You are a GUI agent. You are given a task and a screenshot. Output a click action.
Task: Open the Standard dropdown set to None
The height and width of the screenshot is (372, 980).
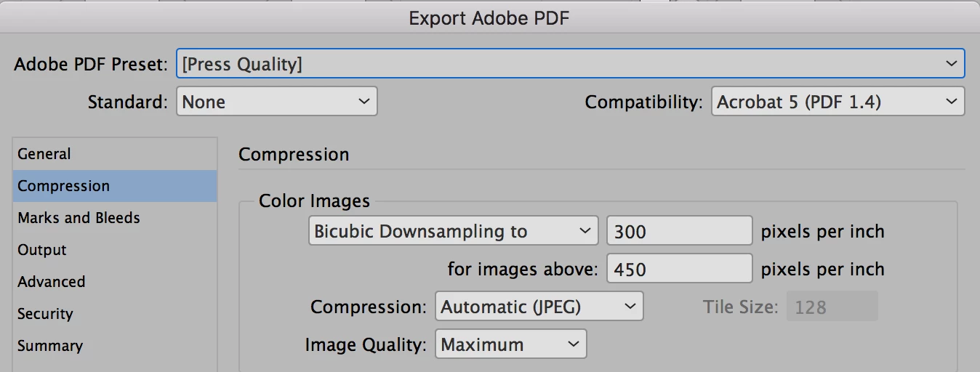click(x=277, y=102)
